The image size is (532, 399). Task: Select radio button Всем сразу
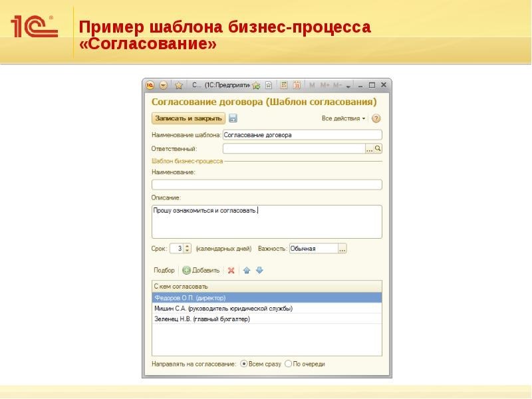(244, 363)
